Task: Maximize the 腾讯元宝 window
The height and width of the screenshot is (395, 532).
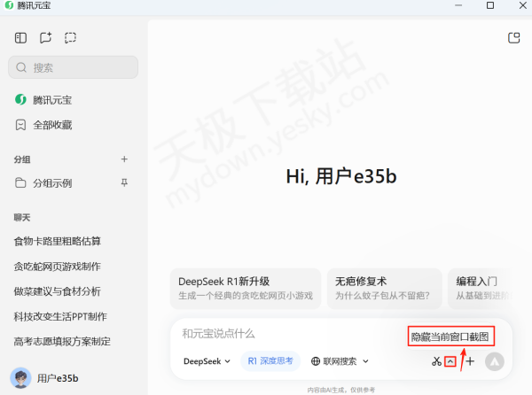Action: (x=490, y=5)
